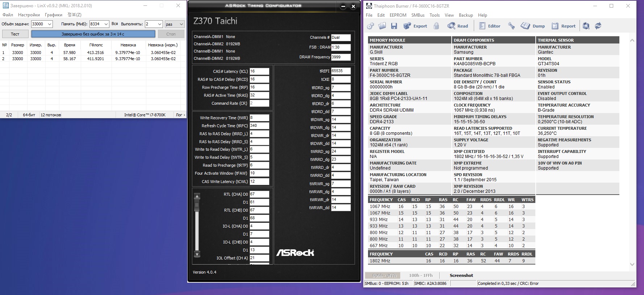Expand the Лог panel in LinX
Screen dimensions: 644x295
point(180,115)
